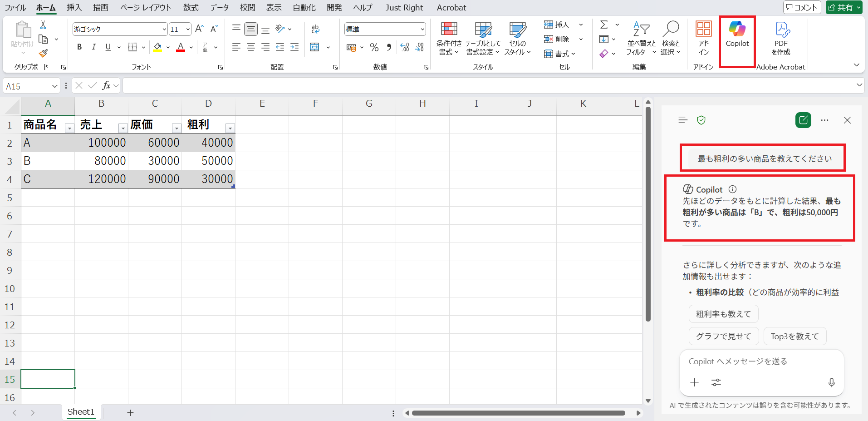
Task: Start a new Copilot chat
Action: [x=803, y=120]
